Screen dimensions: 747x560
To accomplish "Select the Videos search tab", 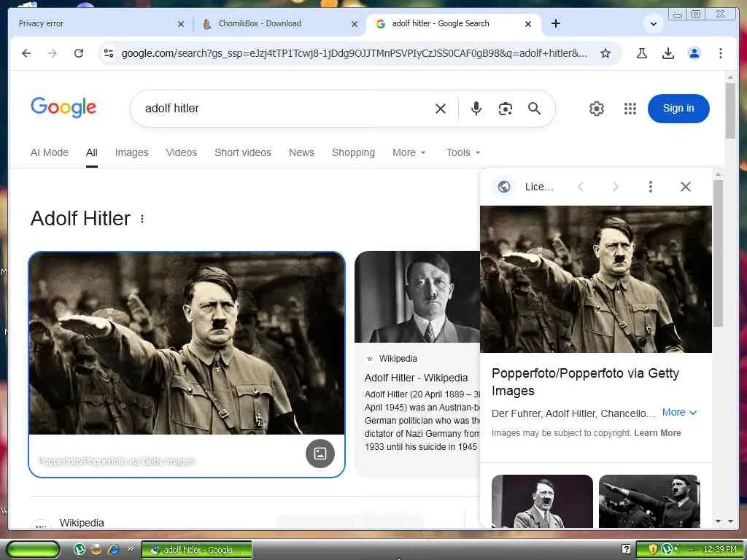I will [181, 152].
